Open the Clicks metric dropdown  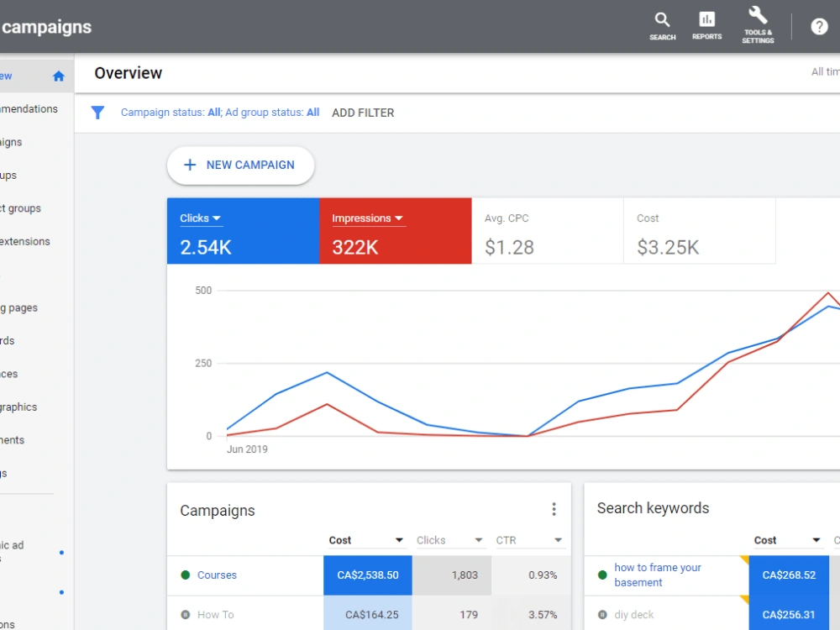click(x=201, y=218)
